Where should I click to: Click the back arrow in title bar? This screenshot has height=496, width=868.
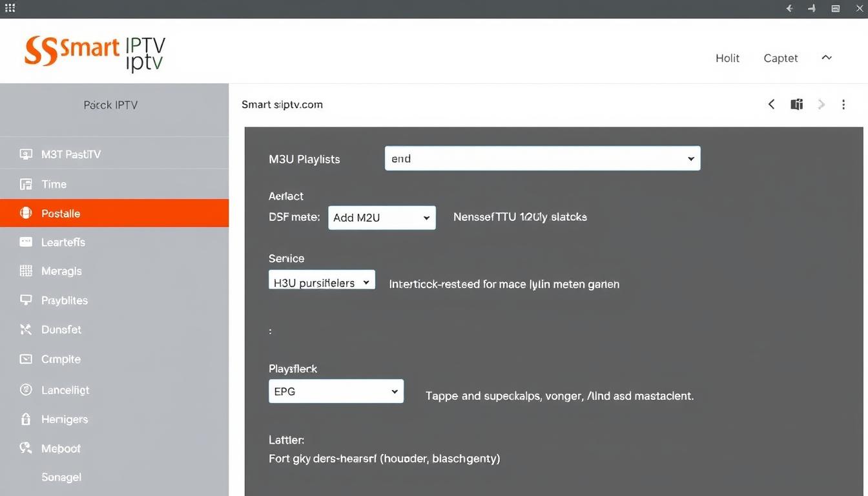click(789, 8)
